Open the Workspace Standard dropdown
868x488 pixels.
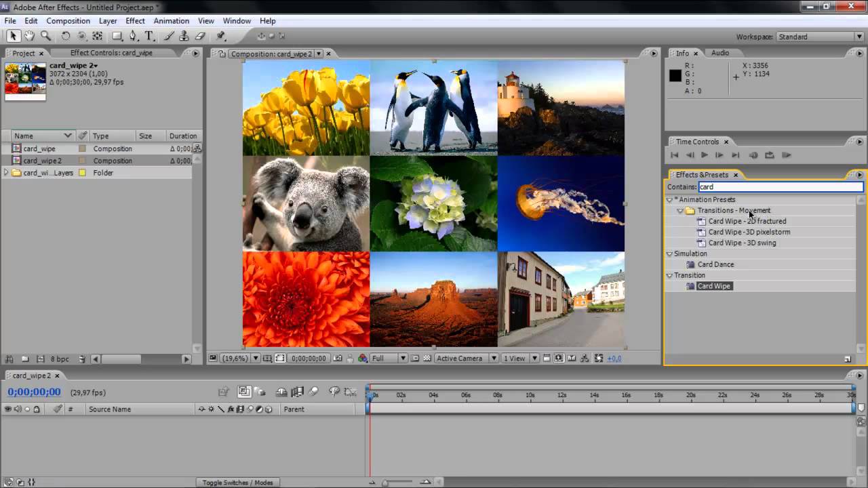(x=819, y=37)
